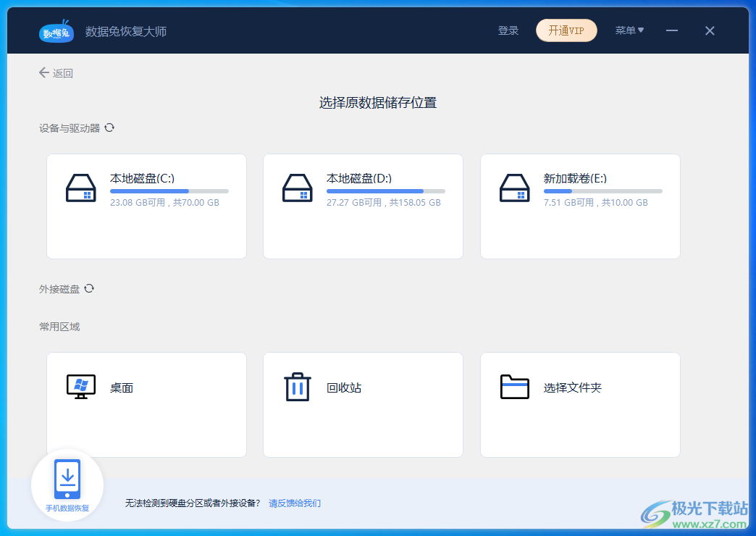This screenshot has height=536, width=756.
Task: Click the 开通VIP button
Action: point(566,30)
